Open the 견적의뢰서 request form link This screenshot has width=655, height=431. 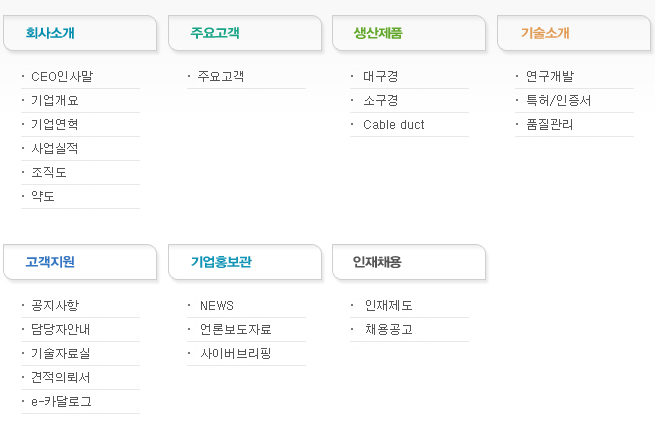(x=60, y=377)
